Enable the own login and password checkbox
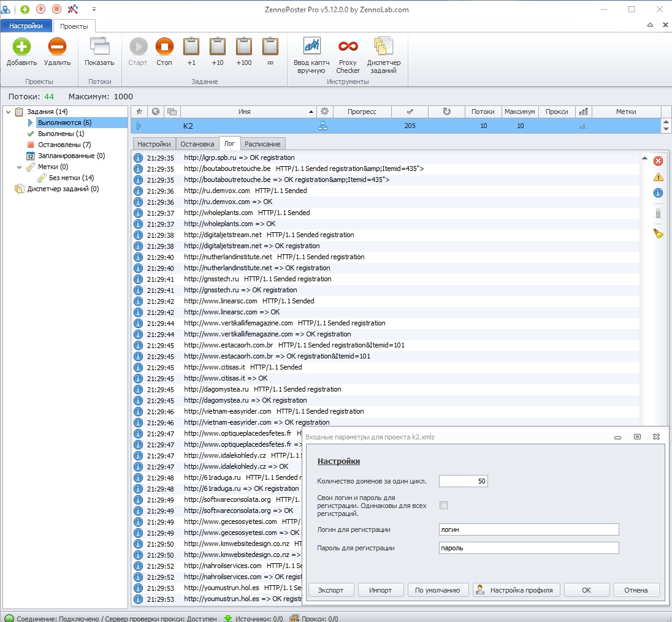The height and width of the screenshot is (622, 672). click(x=443, y=506)
